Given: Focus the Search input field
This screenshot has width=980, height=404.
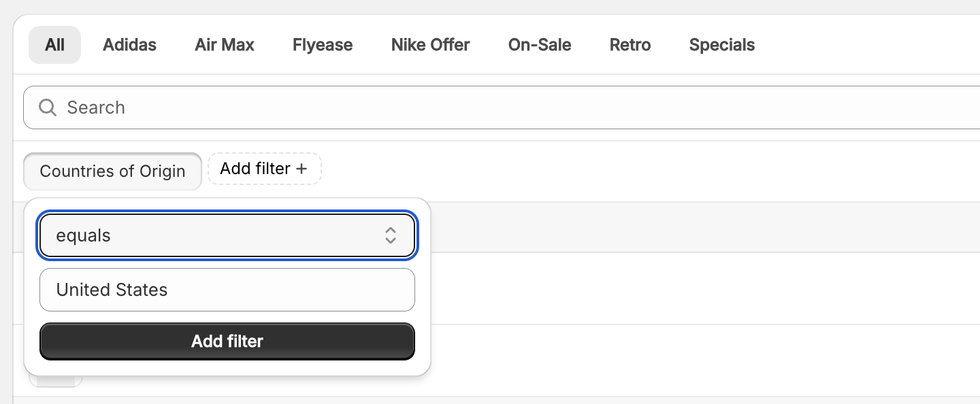Looking at the screenshot, I should point(517,107).
